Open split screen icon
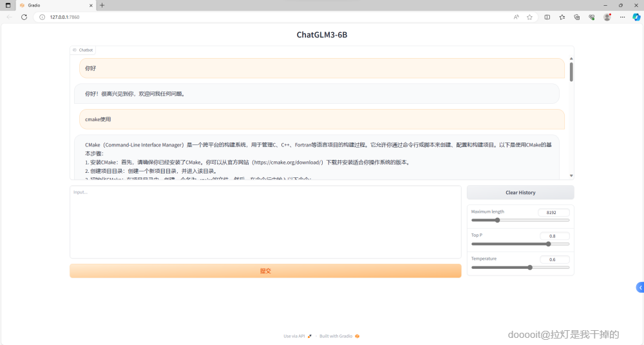The width and height of the screenshot is (644, 345). [x=547, y=17]
